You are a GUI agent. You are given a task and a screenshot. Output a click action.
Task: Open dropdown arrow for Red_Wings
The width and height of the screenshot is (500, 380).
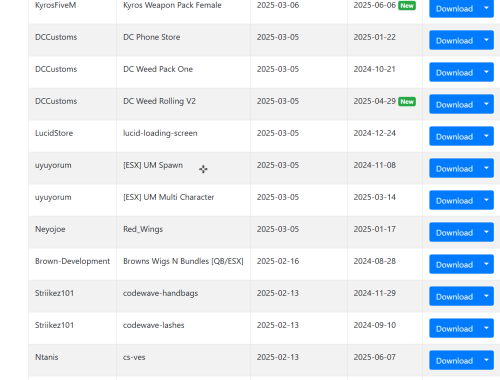(x=487, y=232)
